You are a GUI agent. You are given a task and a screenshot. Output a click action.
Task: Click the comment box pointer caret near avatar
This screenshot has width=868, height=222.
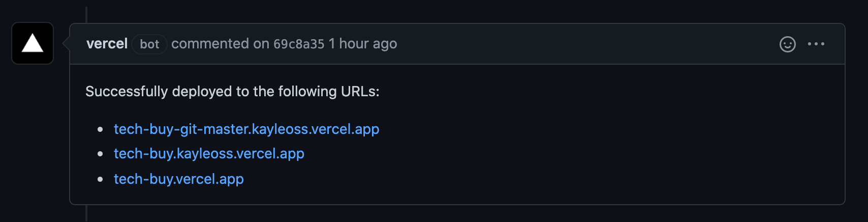click(x=66, y=44)
